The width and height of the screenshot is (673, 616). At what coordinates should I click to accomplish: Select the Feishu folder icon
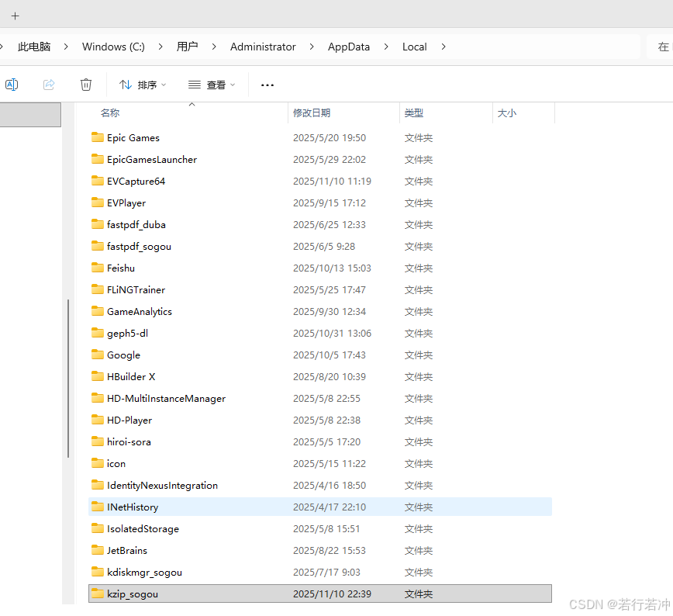pyautogui.click(x=98, y=268)
